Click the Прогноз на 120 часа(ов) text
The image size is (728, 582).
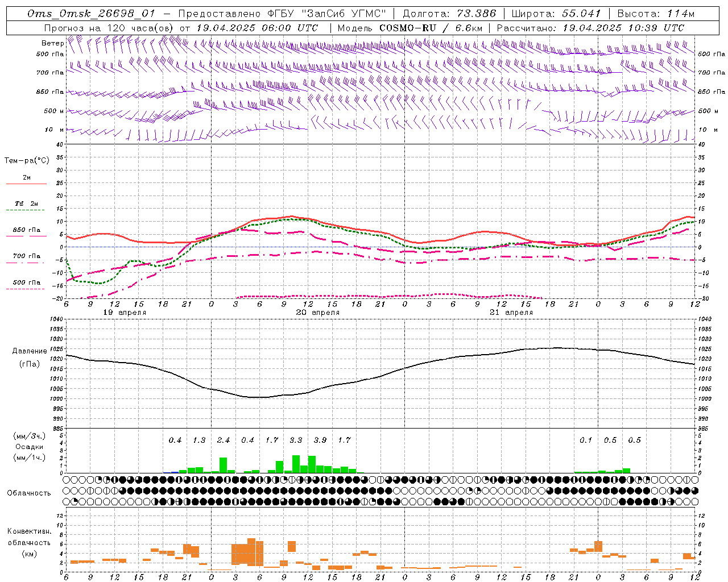[x=109, y=28]
